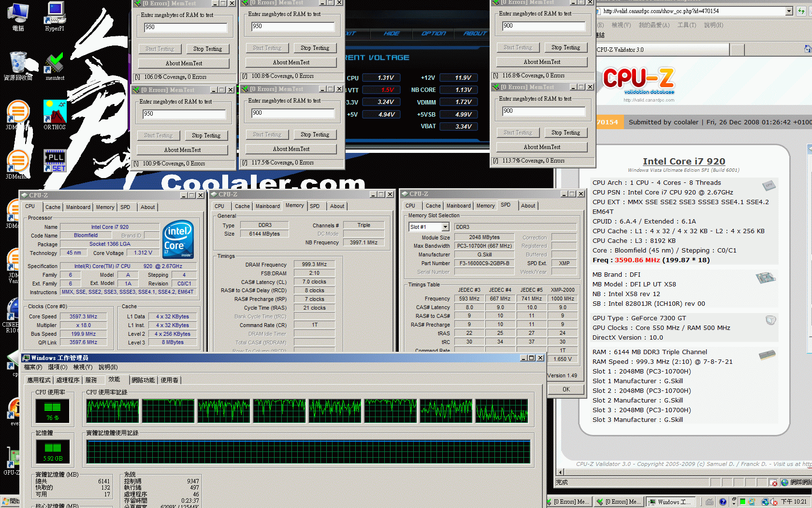This screenshot has width=812, height=508.
Task: Click the IE horizontal scrollbar left arrow
Action: tap(561, 472)
